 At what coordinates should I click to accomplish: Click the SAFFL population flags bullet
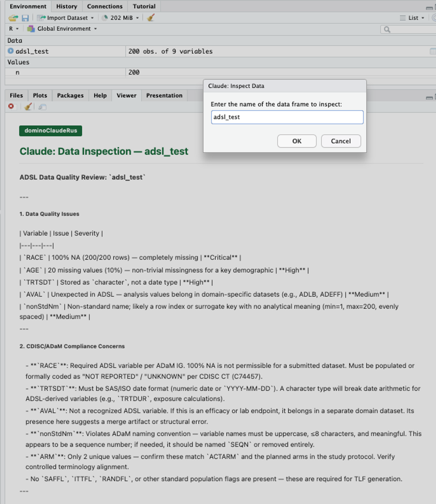pos(214,479)
